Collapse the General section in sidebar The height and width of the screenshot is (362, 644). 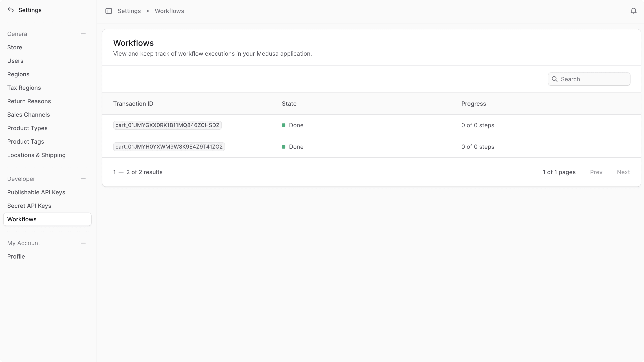point(83,34)
